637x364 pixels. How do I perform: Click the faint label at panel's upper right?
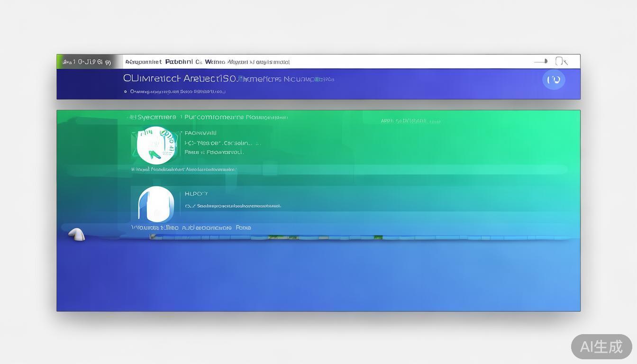coord(410,121)
